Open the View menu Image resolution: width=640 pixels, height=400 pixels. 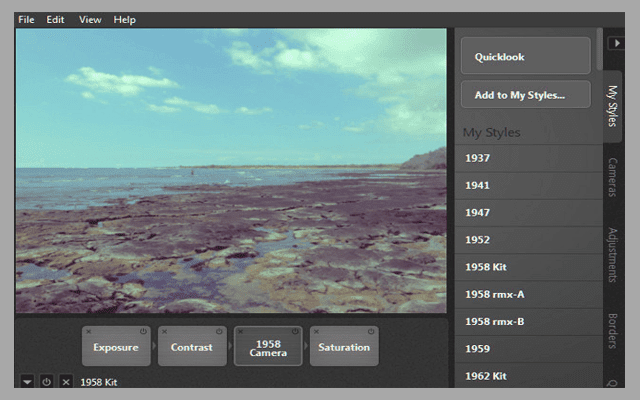[90, 20]
